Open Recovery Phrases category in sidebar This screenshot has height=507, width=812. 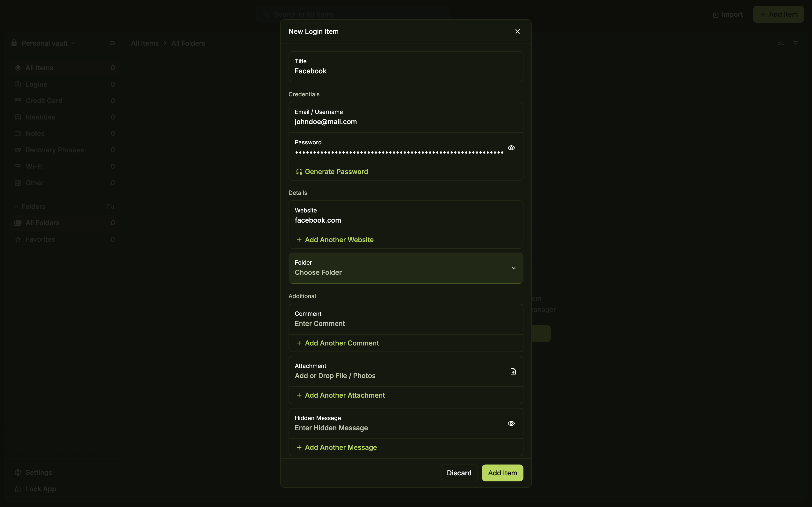click(55, 150)
